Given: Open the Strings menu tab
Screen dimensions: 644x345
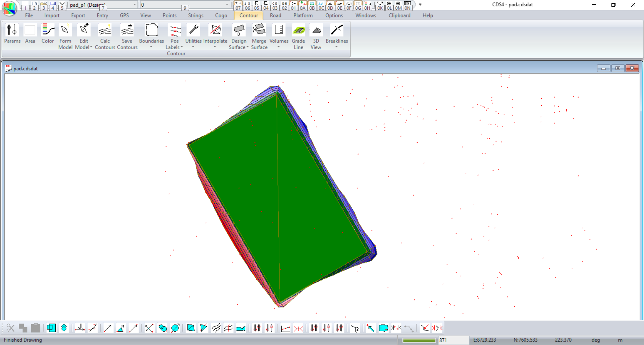Looking at the screenshot, I should click(196, 15).
